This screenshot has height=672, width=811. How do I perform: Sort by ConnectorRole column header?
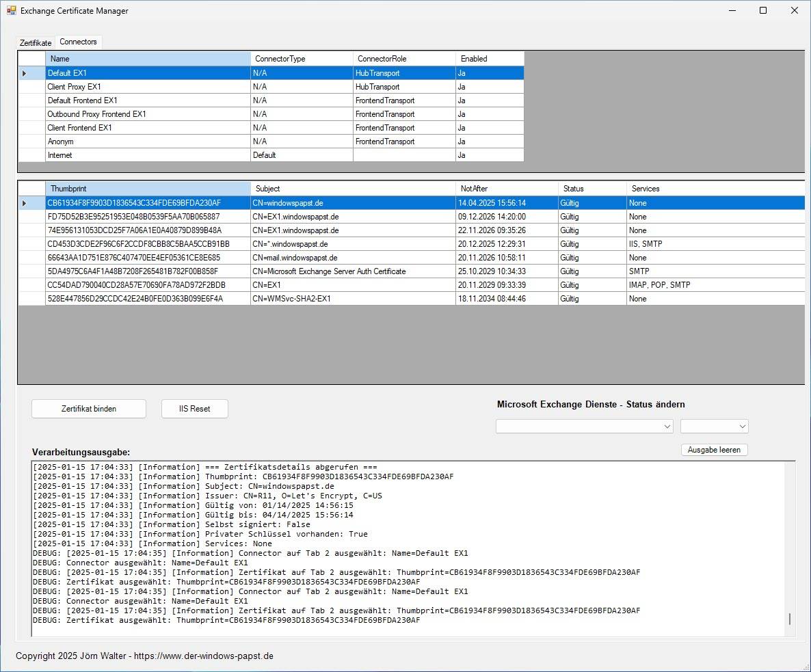[403, 59]
